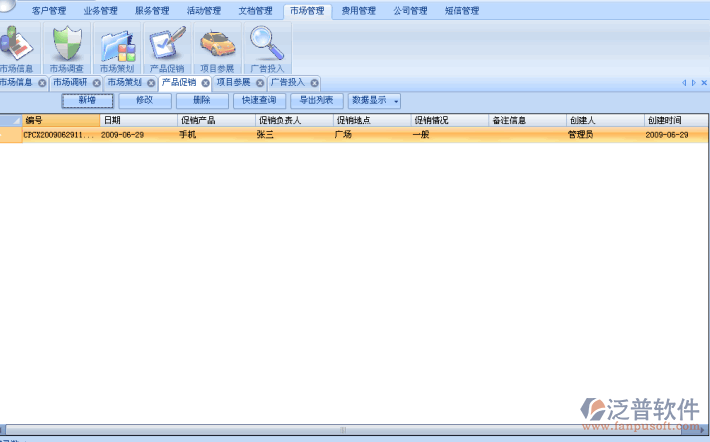Open the 项目参展 car icon
Viewport: 710px width, 442px height.
(x=217, y=48)
